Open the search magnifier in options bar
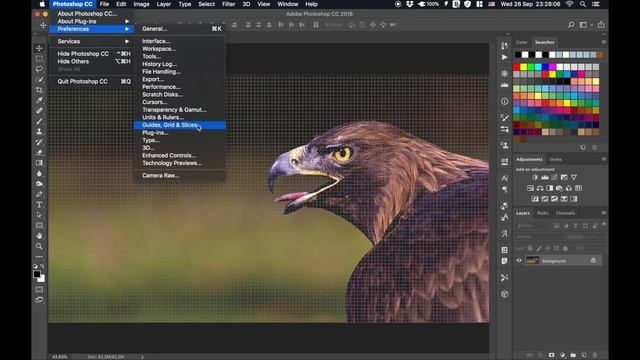 [x=571, y=25]
